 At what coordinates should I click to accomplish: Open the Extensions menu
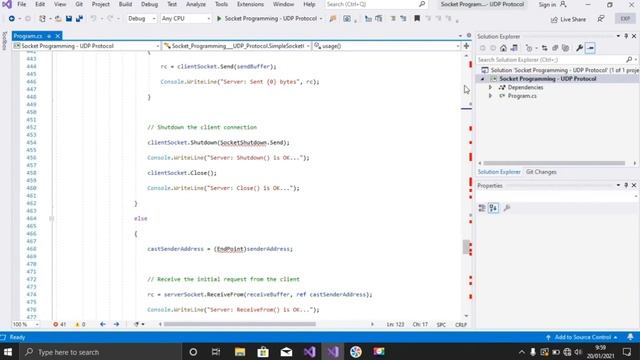coord(250,4)
